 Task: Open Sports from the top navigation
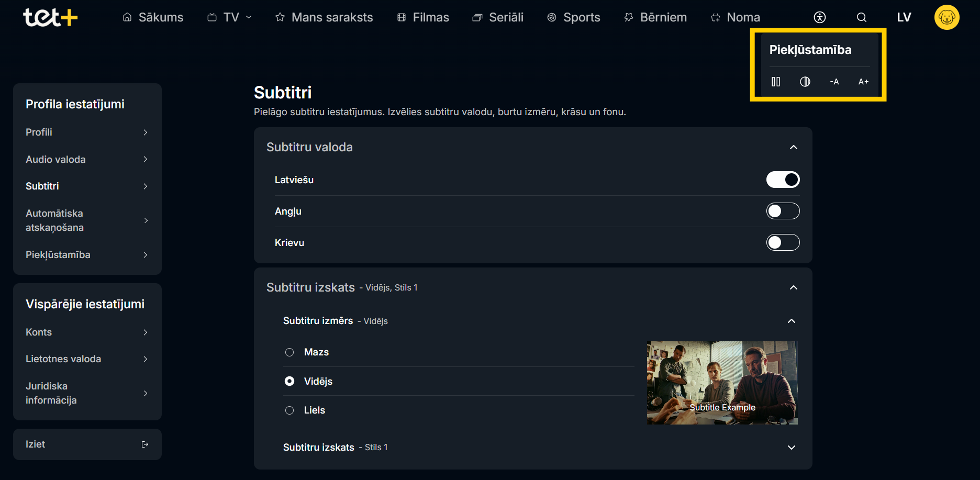pyautogui.click(x=574, y=17)
